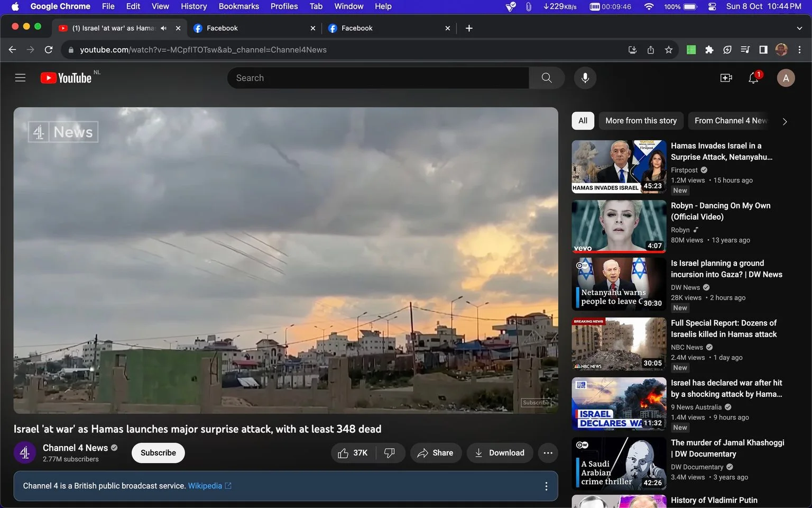812x508 pixels.
Task: Bookmark this page with star icon
Action: pos(669,50)
